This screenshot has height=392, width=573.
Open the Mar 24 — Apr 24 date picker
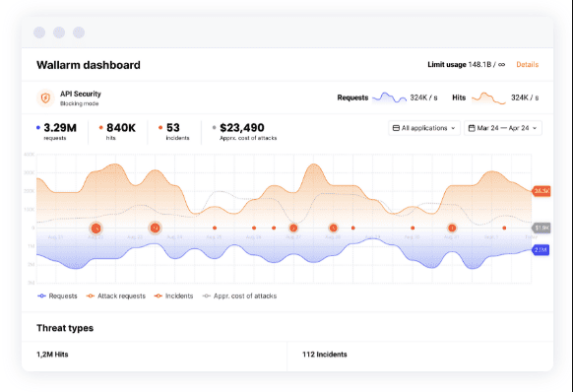coord(503,128)
